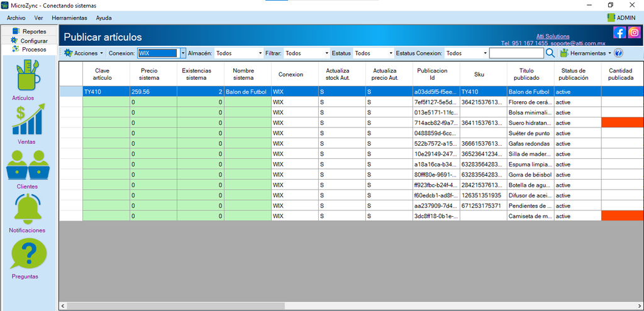644x311 pixels.
Task: Sort by Existencias sistema column header
Action: 201,74
